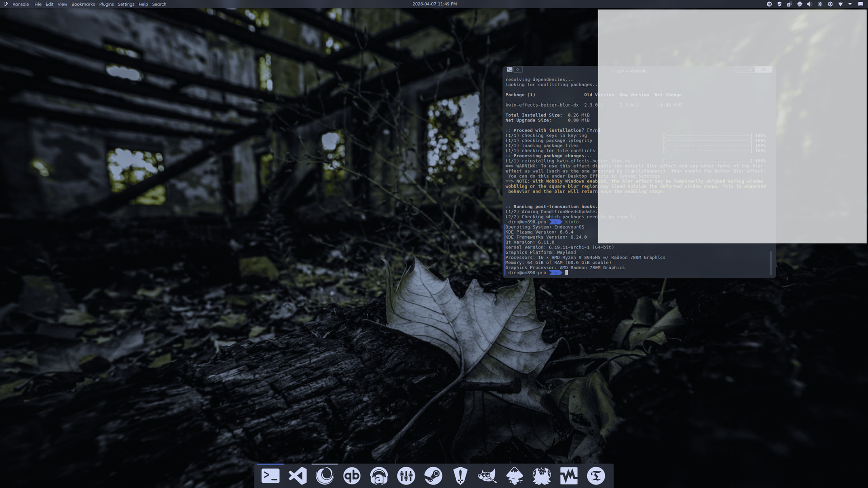Image resolution: width=868 pixels, height=488 pixels.
Task: Open the audio mixer dock icon
Action: coord(406,476)
